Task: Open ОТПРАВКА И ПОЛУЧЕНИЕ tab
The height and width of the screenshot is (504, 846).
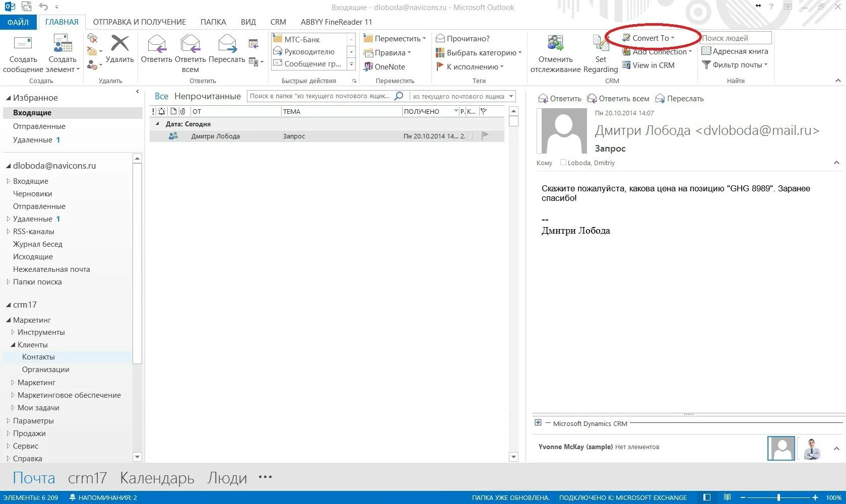Action: click(140, 22)
